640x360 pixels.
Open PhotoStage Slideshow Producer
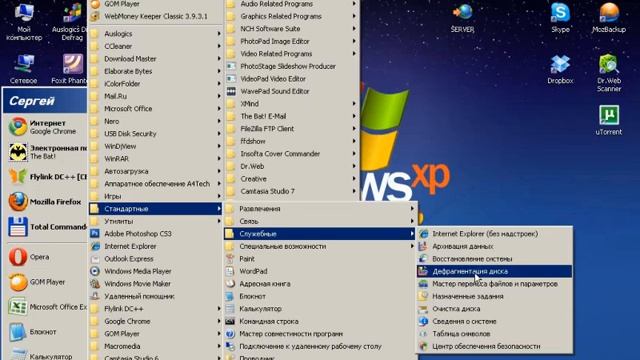click(291, 66)
